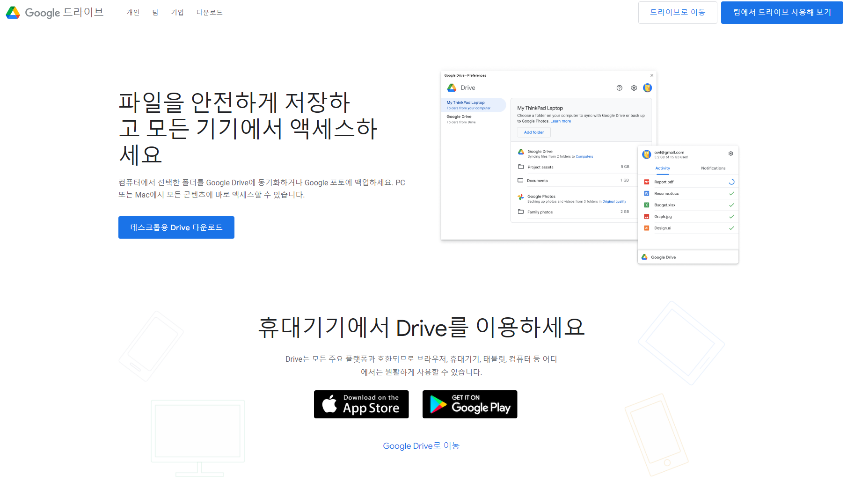Click the help question mark icon in Drive preferences
Screen dimensions: 847x504
[620, 88]
